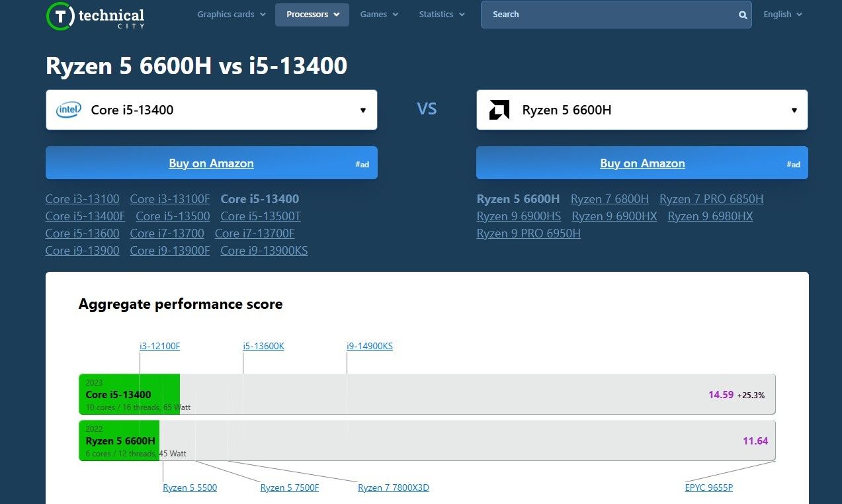Click the Ryzen 5 5500 chart link
This screenshot has height=504, width=842.
190,488
